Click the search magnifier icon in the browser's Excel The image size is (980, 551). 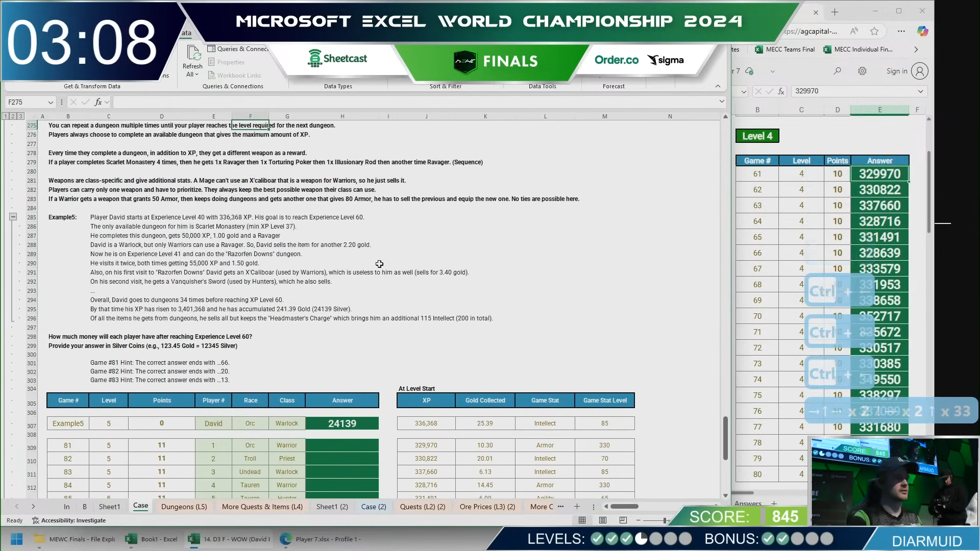(837, 71)
